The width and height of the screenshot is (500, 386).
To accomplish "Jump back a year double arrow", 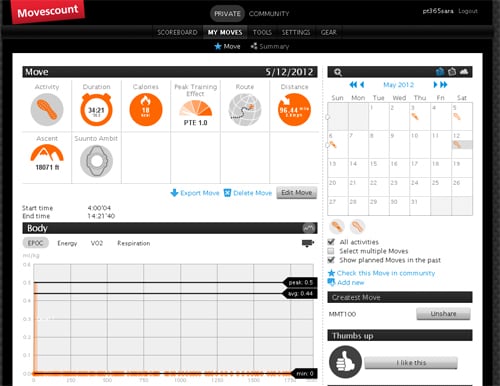I will 353,85.
